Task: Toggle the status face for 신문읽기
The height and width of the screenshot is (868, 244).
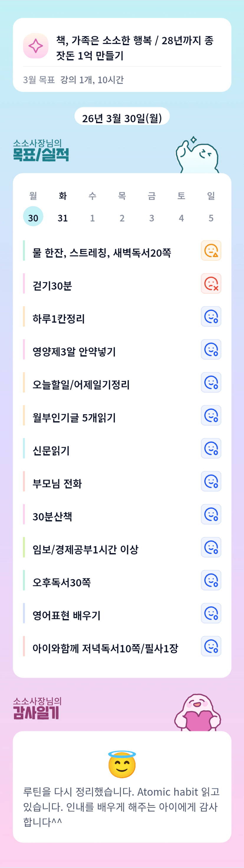Action: click(x=211, y=448)
